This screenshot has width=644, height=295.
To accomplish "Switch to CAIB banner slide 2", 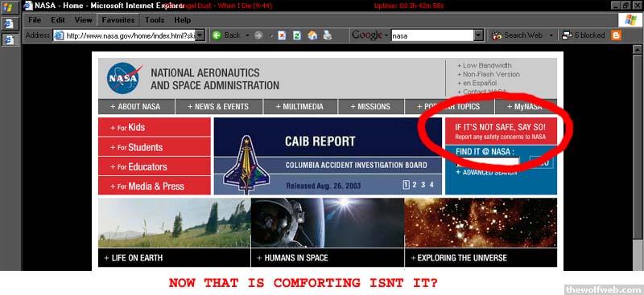I will 414,185.
